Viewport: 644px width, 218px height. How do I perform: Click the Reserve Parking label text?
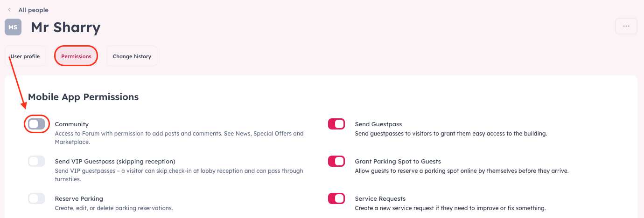coord(79,199)
